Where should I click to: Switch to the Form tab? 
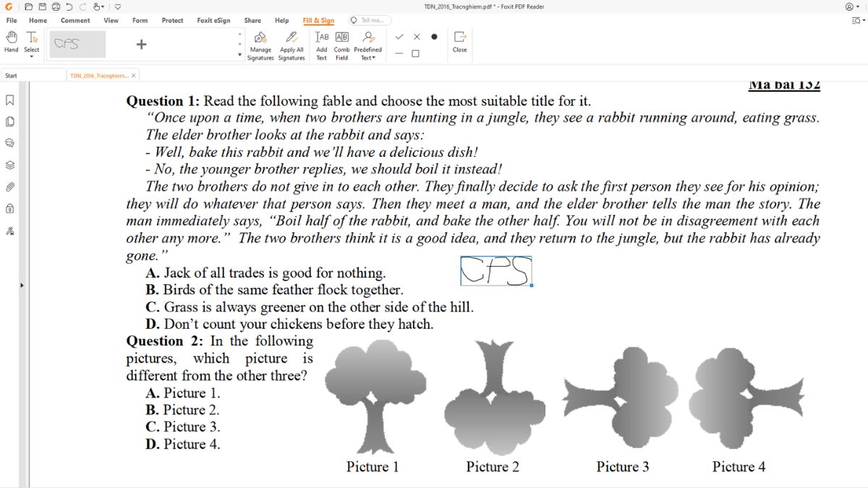pyautogui.click(x=140, y=20)
